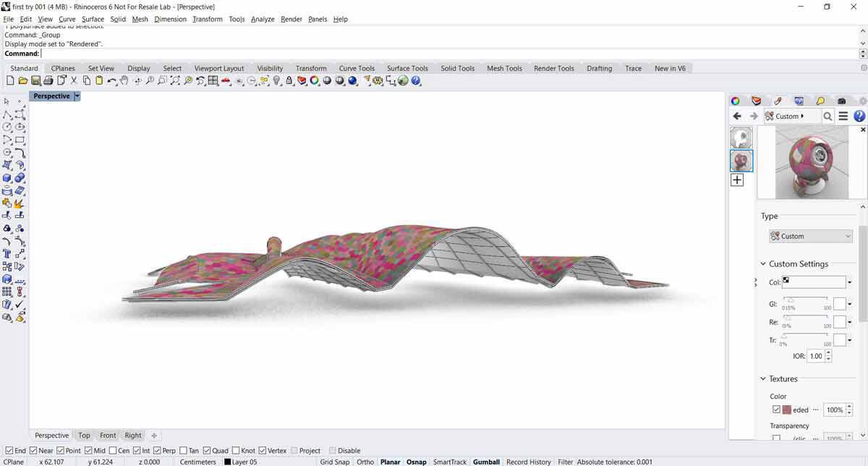Select the Pan view hand icon
The height and width of the screenshot is (466, 868).
[124, 81]
